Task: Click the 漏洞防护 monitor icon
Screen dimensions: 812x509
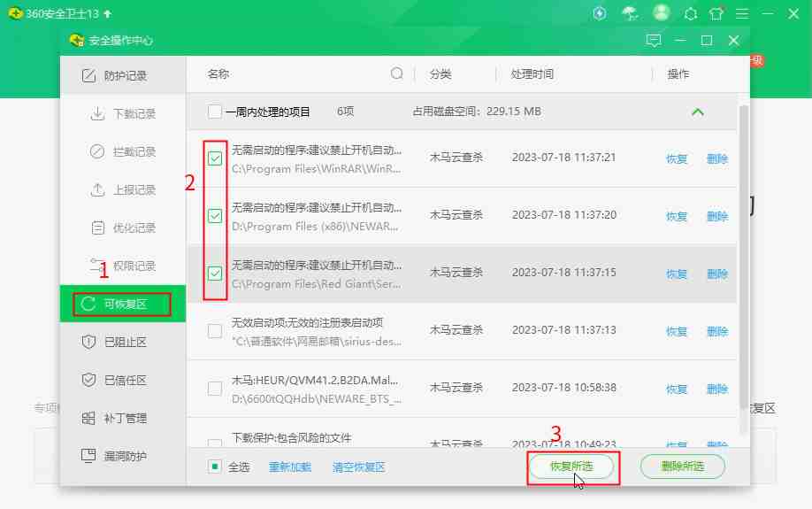Action: 88,456
